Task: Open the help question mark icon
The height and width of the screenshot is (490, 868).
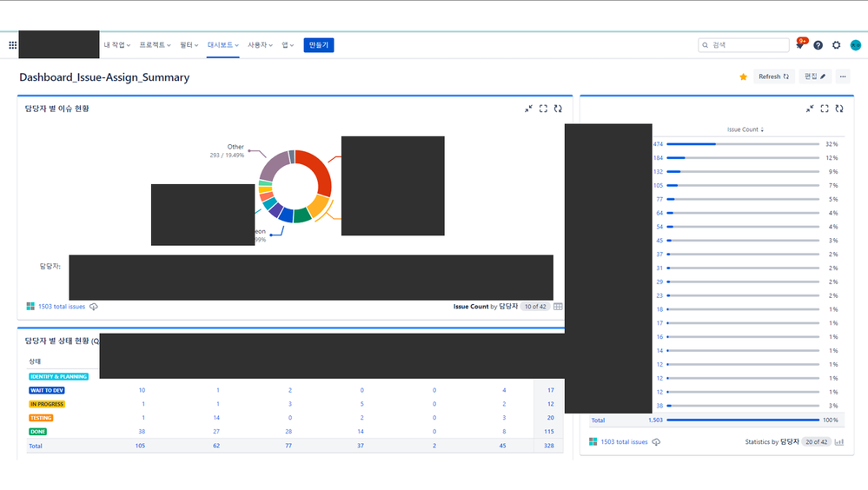Action: (x=818, y=45)
